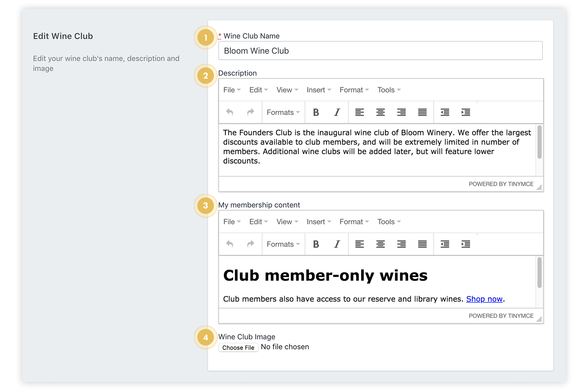Align text center in Description editor
The height and width of the screenshot is (392, 586).
tap(380, 112)
